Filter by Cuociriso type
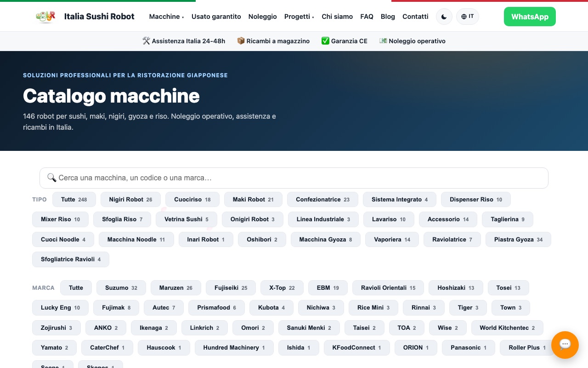 pos(192,200)
